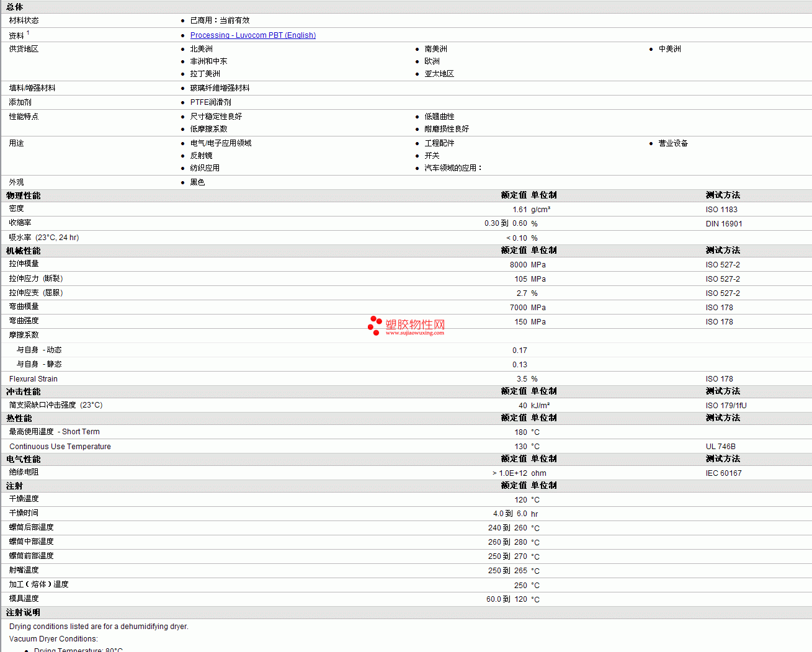Select the Continuous Use Temperature row label
This screenshot has width=812, height=652.
(x=60, y=447)
